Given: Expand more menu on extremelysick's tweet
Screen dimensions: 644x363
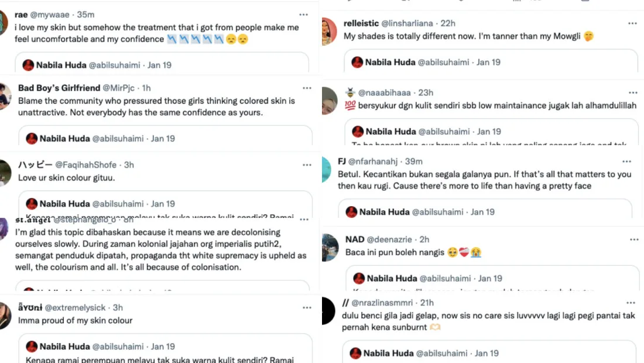Looking at the screenshot, I should coord(307,307).
